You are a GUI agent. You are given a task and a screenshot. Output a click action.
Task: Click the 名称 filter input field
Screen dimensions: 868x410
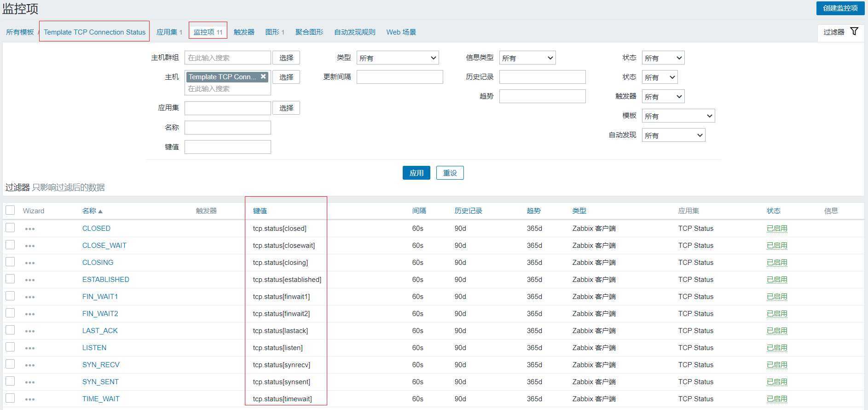coord(227,128)
